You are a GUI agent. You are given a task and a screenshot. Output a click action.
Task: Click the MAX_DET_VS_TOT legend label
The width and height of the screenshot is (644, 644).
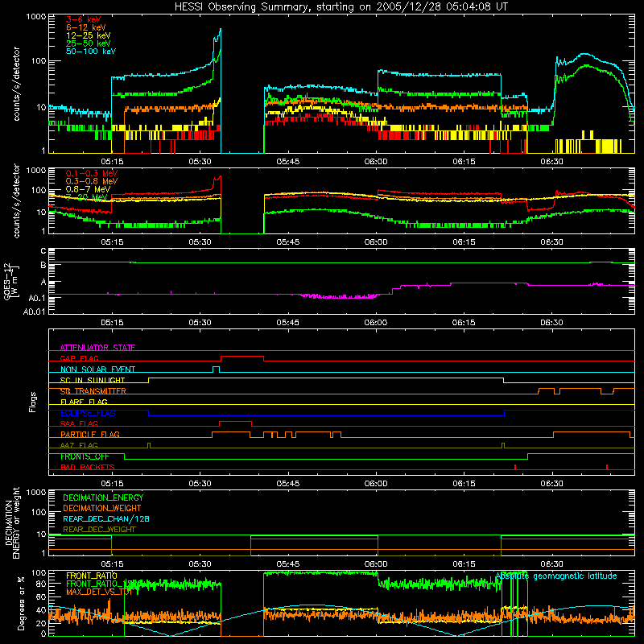pyautogui.click(x=98, y=592)
